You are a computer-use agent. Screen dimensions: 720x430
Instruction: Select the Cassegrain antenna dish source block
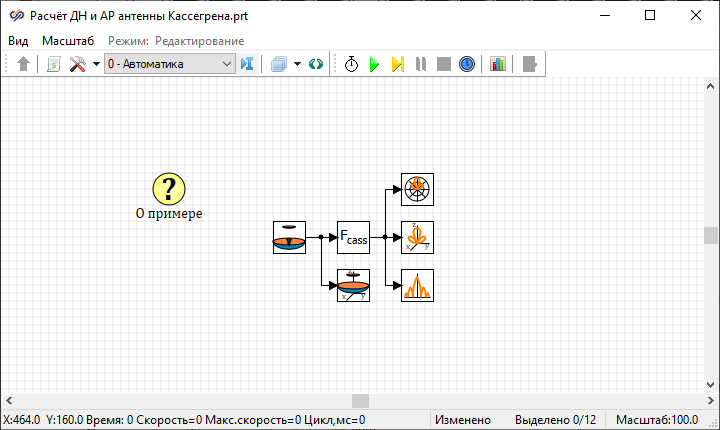[x=289, y=237]
